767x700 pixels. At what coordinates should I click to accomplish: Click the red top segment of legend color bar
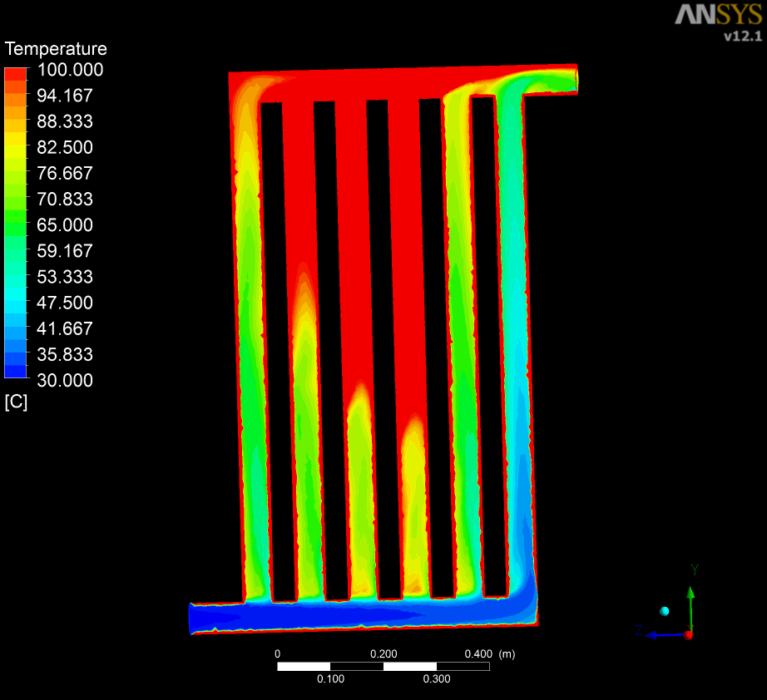17,74
